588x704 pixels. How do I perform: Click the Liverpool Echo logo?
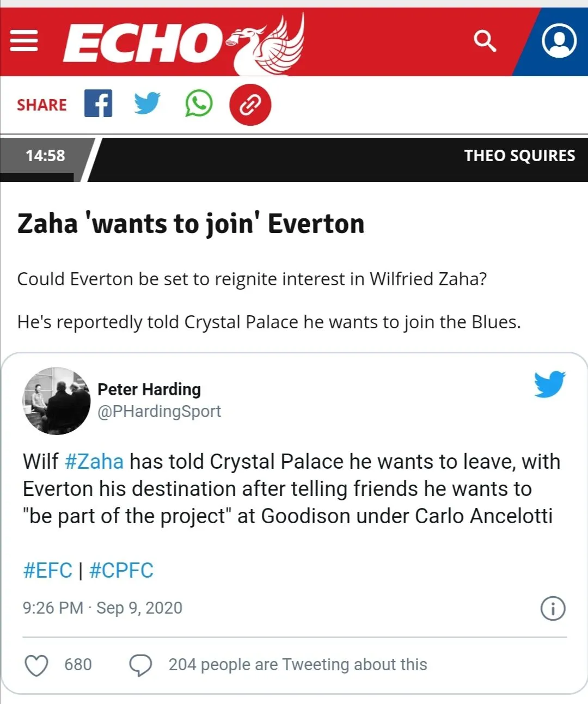coord(183,42)
